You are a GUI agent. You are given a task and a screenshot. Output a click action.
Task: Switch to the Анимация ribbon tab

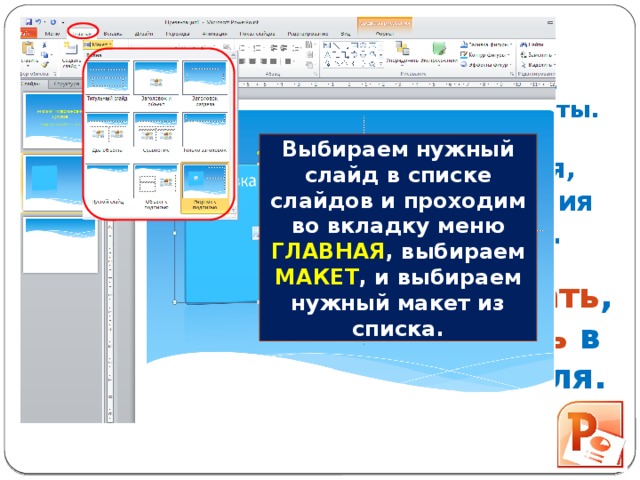[215, 34]
